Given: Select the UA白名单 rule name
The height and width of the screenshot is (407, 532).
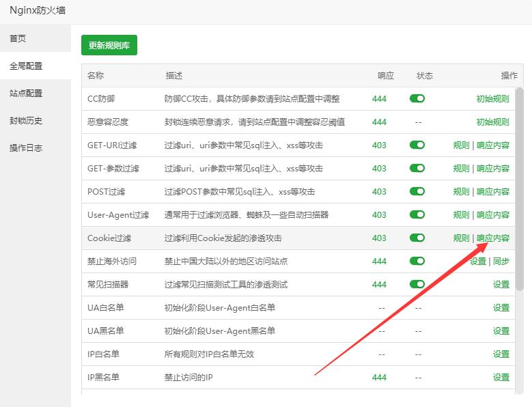Looking at the screenshot, I should tap(106, 307).
